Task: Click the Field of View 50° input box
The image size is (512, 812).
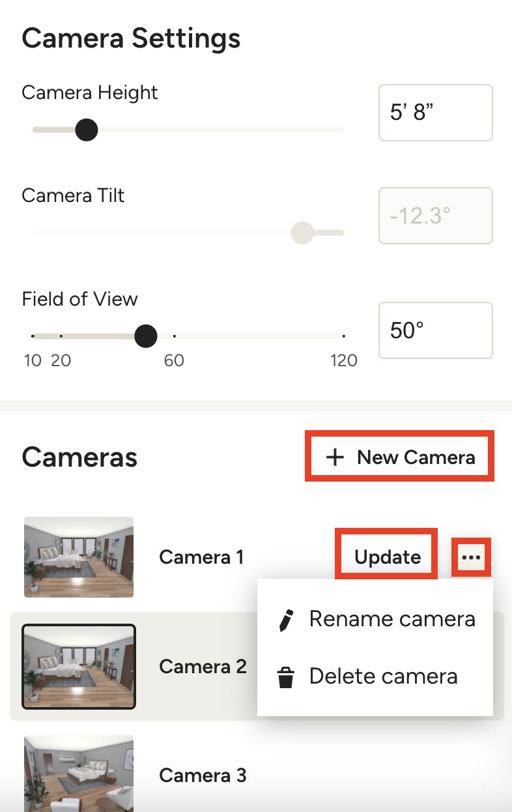Action: (435, 330)
